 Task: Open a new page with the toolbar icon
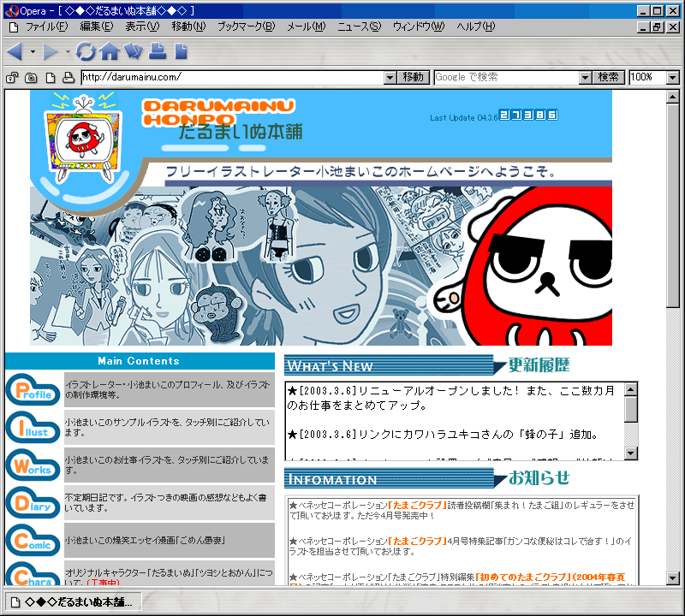point(181,51)
